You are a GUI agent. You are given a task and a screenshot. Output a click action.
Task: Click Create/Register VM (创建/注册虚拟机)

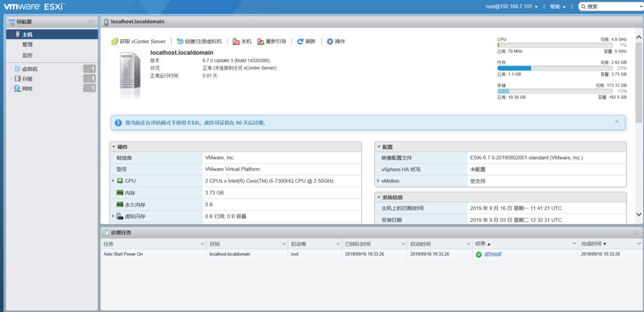[x=199, y=41]
